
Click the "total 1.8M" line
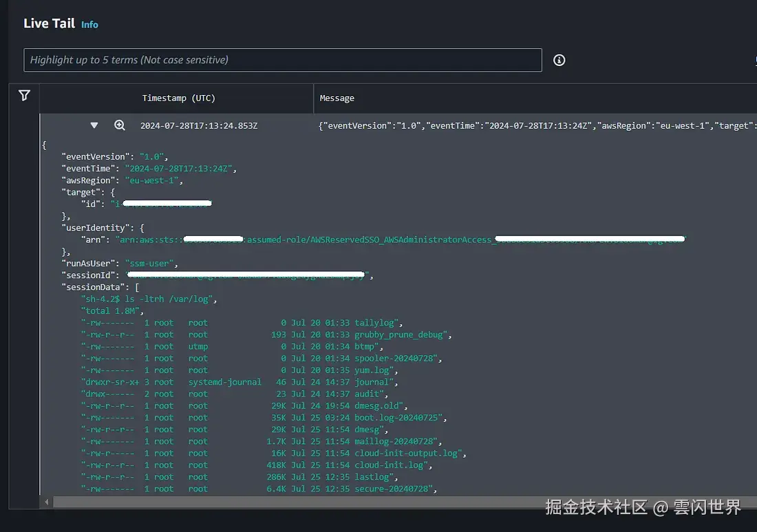click(x=111, y=311)
